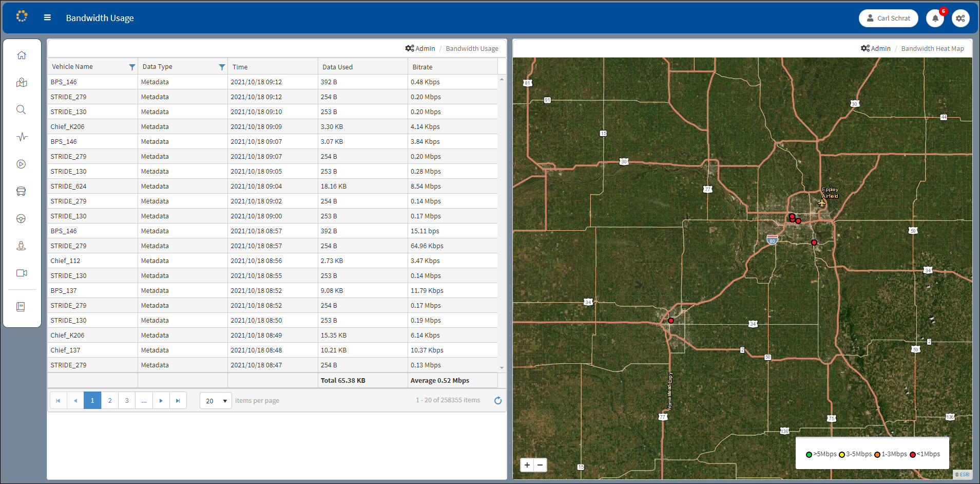Open the Carl Schrat user menu
Viewport: 980px width, 484px height.
click(x=889, y=18)
